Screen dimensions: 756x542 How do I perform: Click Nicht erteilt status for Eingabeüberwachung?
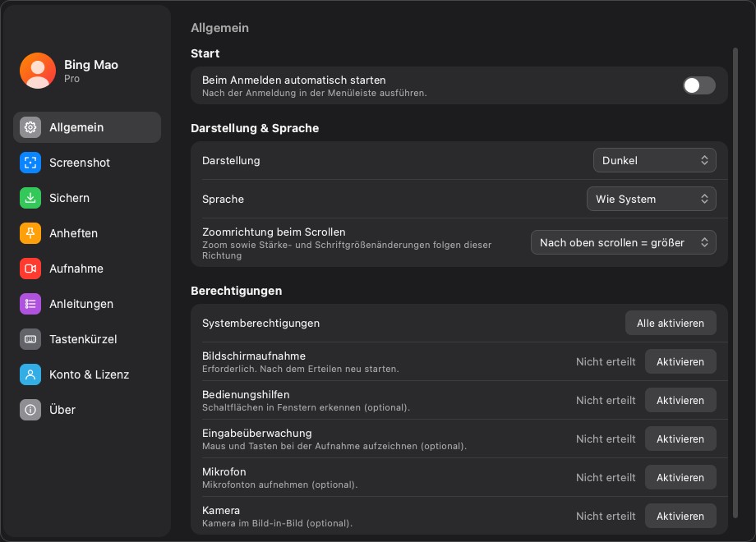point(606,439)
